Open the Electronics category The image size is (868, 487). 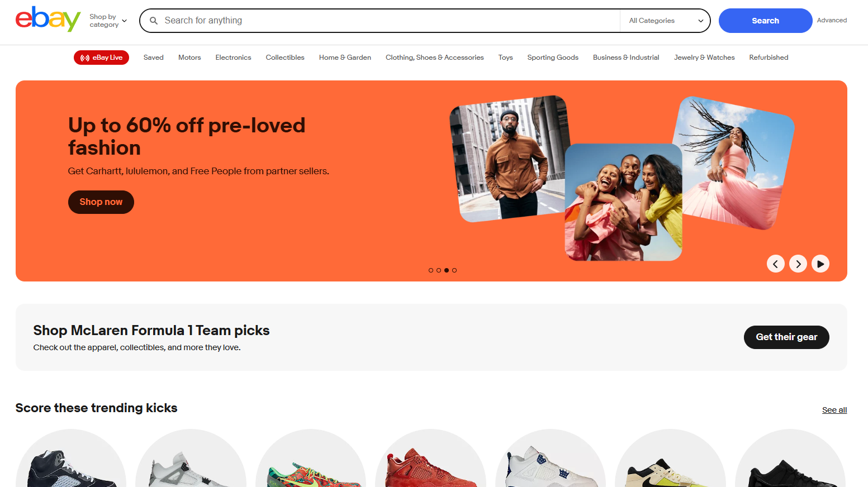pyautogui.click(x=233, y=58)
